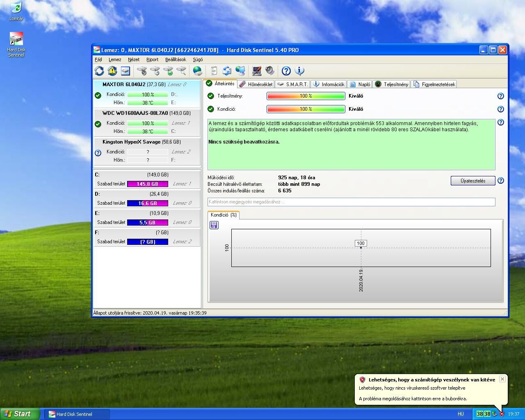Open the Riport menu
The image size is (525, 420).
pyautogui.click(x=152, y=59)
